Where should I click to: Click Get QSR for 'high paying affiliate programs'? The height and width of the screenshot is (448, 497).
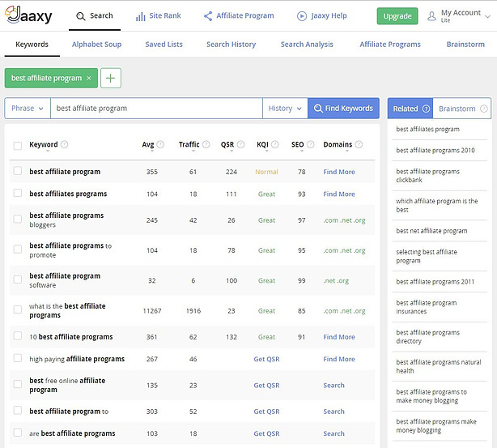(266, 359)
